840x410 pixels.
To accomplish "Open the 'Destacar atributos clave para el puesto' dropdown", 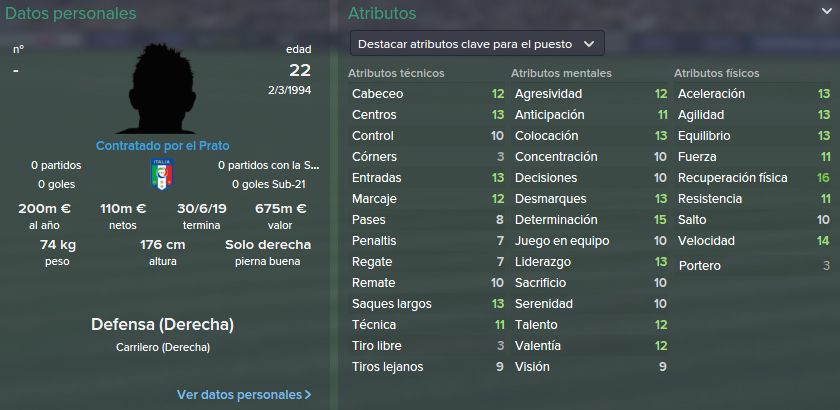I will click(477, 44).
